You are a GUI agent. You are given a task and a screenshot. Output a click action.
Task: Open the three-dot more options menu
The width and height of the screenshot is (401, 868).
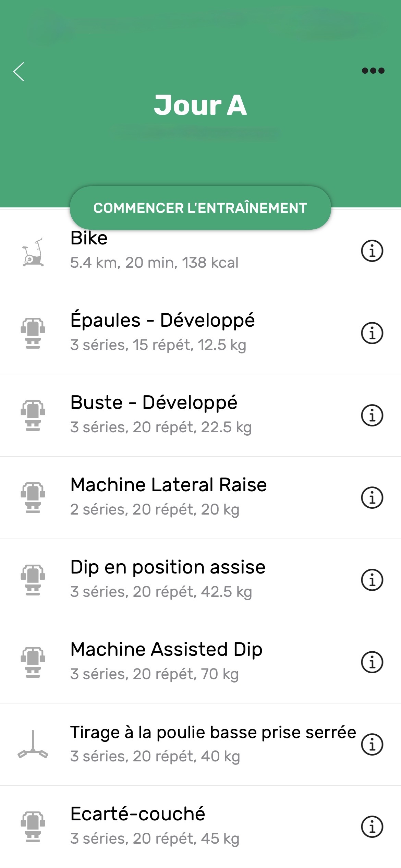pyautogui.click(x=373, y=71)
